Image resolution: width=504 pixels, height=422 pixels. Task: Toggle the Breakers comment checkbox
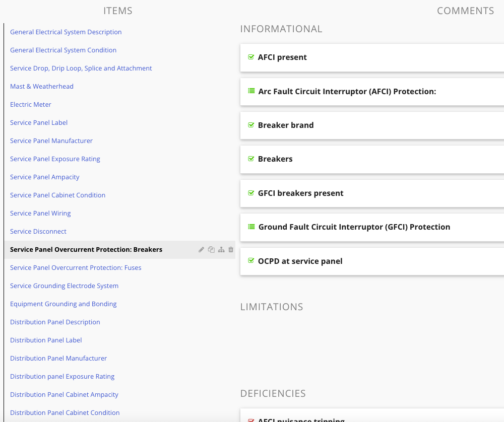point(251,159)
